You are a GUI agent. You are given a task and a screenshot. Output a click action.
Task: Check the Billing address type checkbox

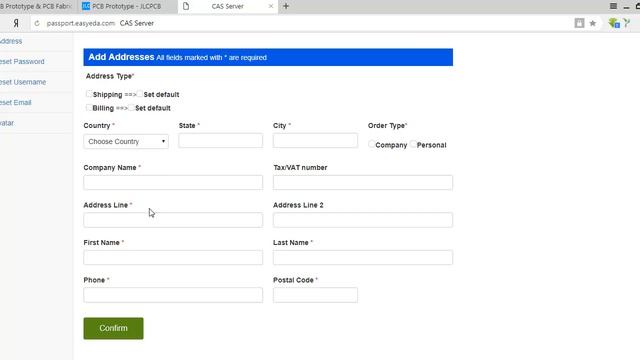coord(89,107)
